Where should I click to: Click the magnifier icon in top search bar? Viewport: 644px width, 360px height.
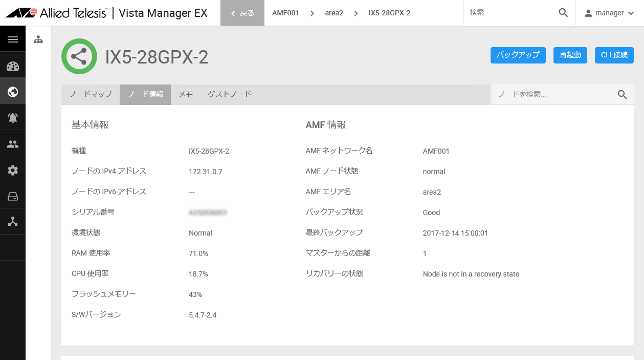tap(563, 13)
